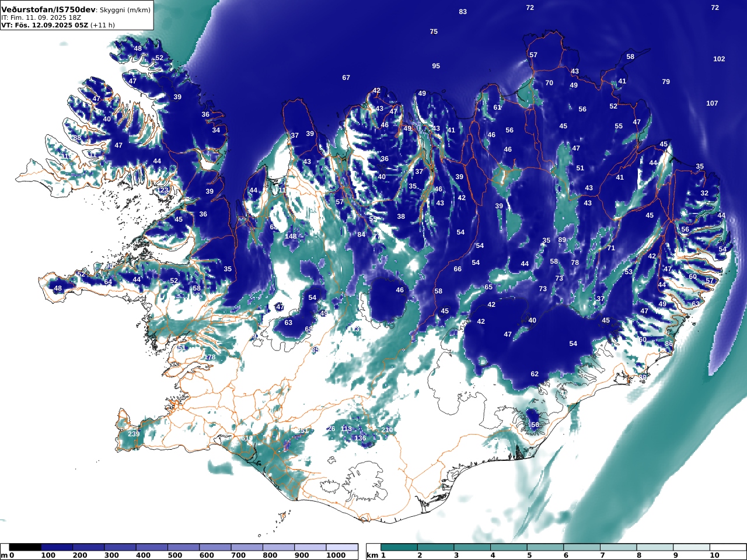This screenshot has height=560, width=747.
Task: Click the 500–600 m legend swatch
Action: click(x=183, y=547)
